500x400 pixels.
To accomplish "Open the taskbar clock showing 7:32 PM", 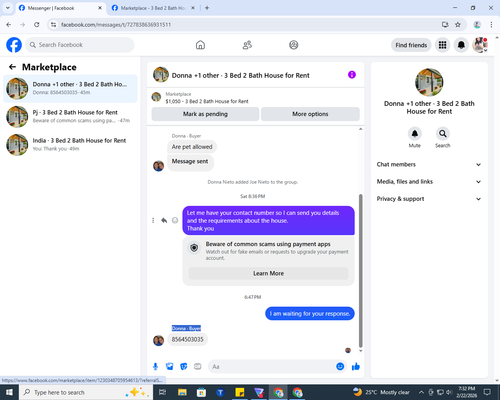I will pos(466,392).
